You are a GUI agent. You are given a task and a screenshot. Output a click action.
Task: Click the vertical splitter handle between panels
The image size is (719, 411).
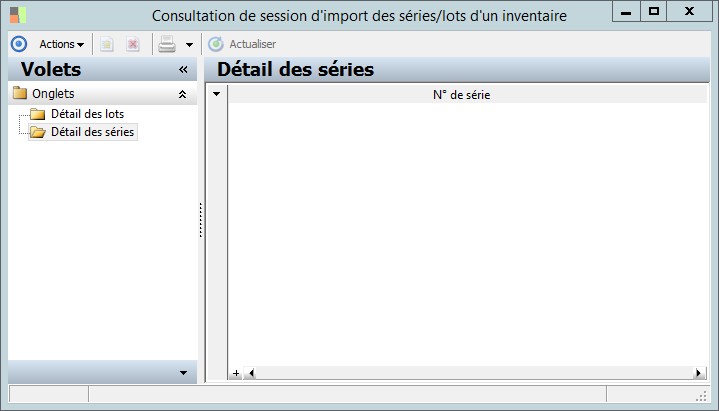(x=201, y=220)
